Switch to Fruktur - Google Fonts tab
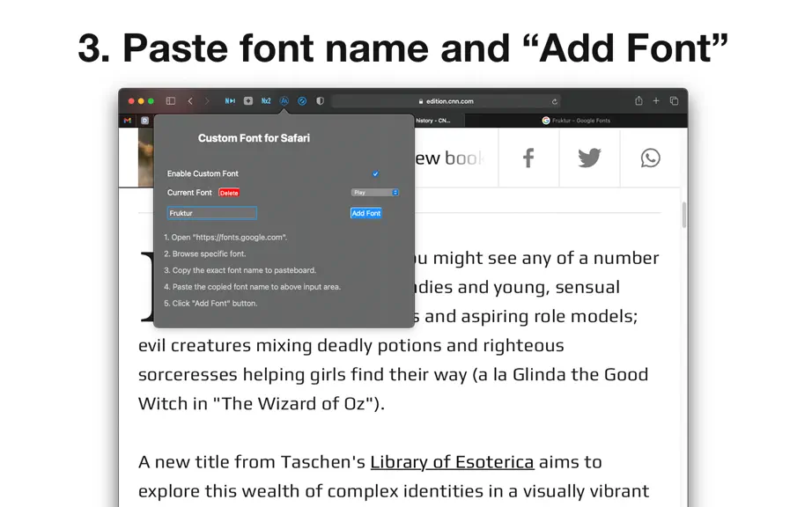This screenshot has width=812, height=507. click(576, 121)
